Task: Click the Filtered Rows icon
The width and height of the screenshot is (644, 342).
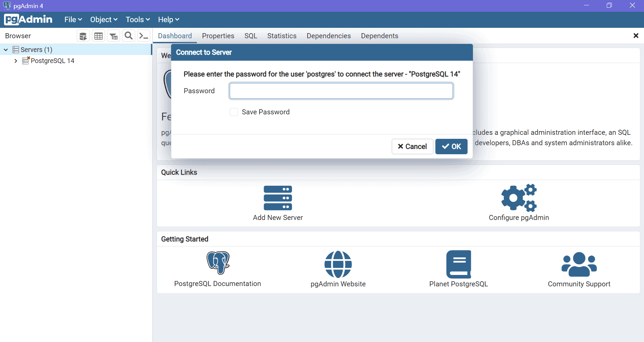Action: 114,36
